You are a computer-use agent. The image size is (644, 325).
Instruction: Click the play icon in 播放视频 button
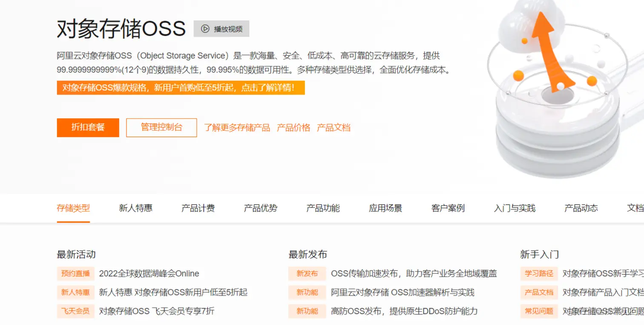pyautogui.click(x=205, y=29)
